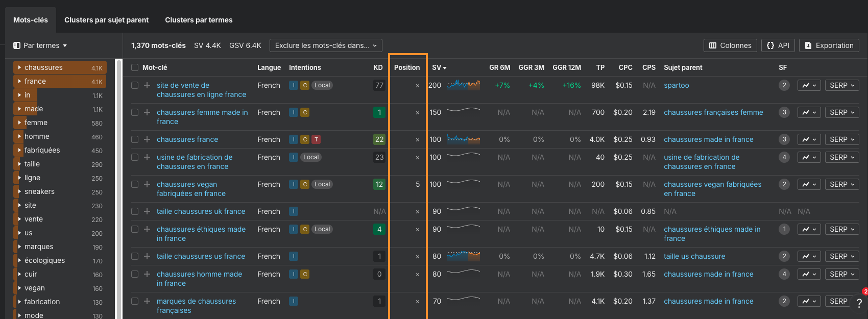Click the plus icon beside chaussures france
The height and width of the screenshot is (319, 868).
coord(147,139)
